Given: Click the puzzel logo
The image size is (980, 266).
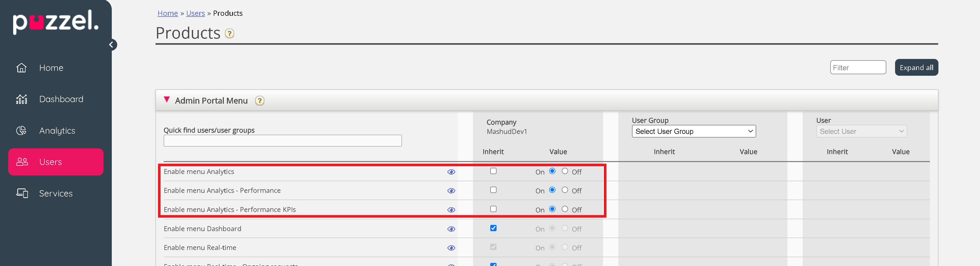Looking at the screenshot, I should 56,22.
